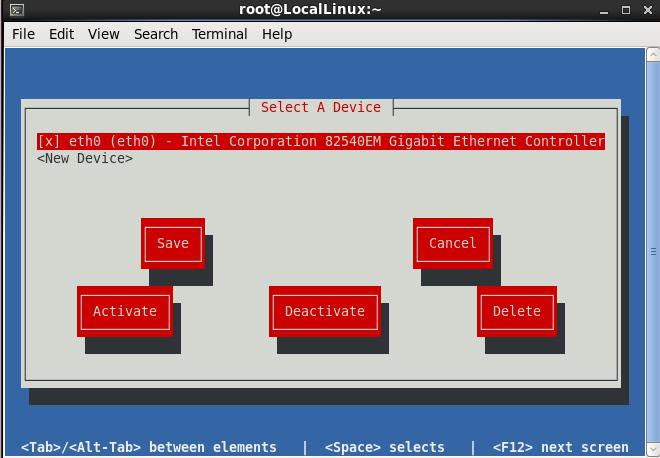Maximize the terminal window
The height and width of the screenshot is (458, 660).
pyautogui.click(x=626, y=10)
